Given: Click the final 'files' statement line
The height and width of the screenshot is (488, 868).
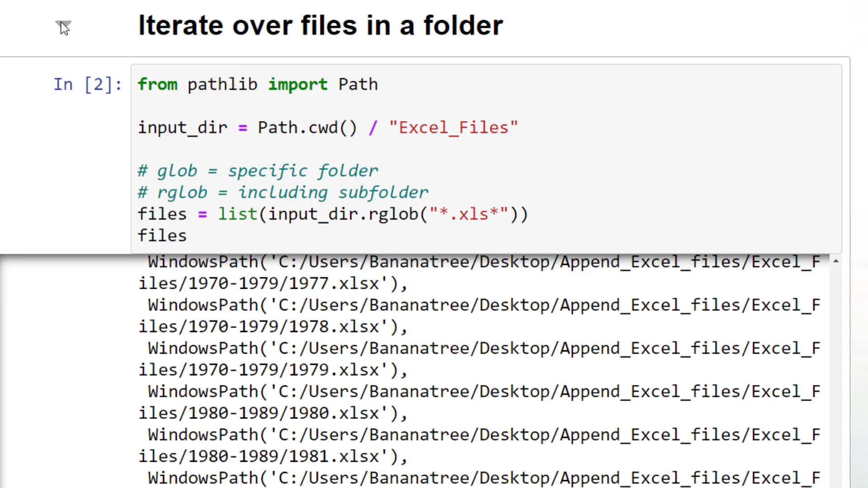Looking at the screenshot, I should (x=162, y=235).
